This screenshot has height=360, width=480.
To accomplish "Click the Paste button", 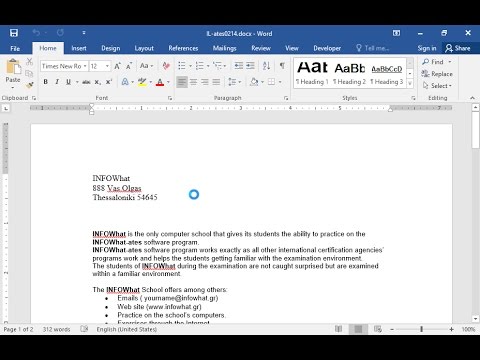I will point(13,74).
